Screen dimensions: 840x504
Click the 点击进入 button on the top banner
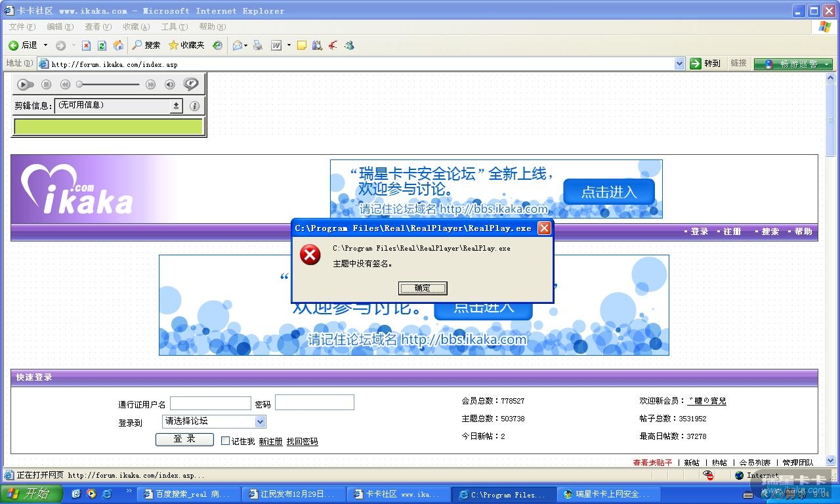click(609, 192)
